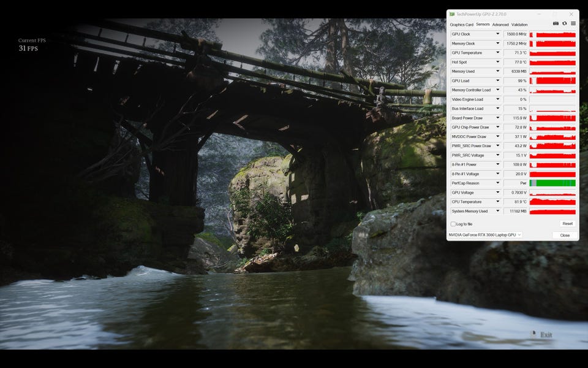Screen dimensions: 588x368
Task: Click the green PerfCap Reason bar
Action: pyautogui.click(x=552, y=183)
